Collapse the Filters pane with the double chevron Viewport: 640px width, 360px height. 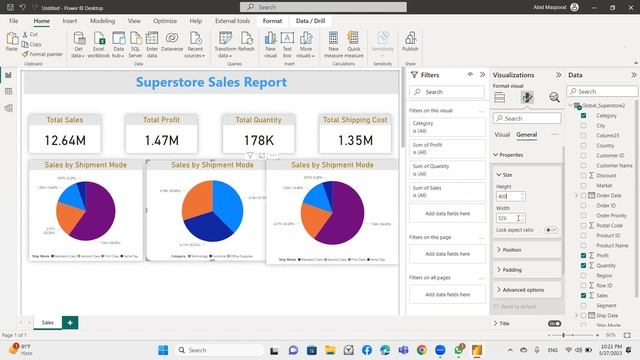[x=482, y=75]
